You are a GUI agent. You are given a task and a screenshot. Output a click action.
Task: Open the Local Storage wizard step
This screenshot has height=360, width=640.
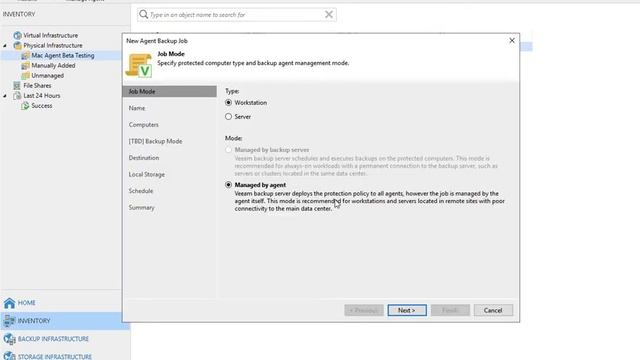(x=147, y=174)
